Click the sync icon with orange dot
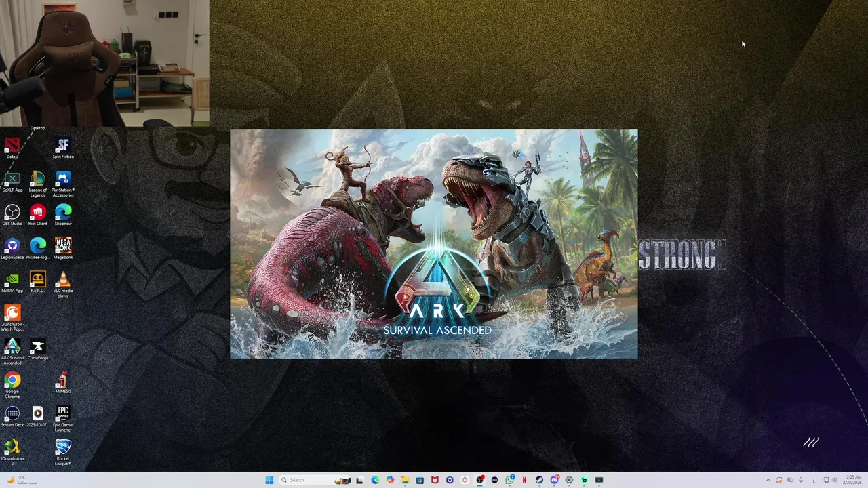Screen dimensions: 868x488 [x=779, y=480]
